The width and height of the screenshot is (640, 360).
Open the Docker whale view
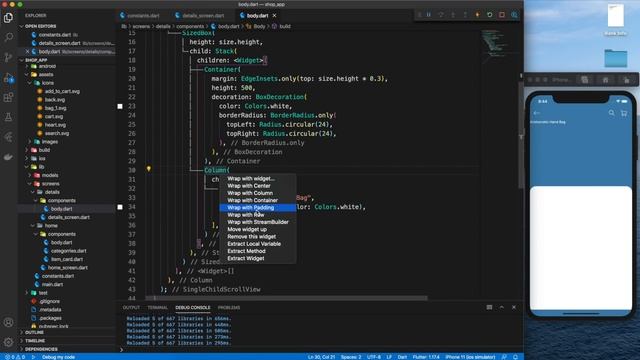click(8, 157)
